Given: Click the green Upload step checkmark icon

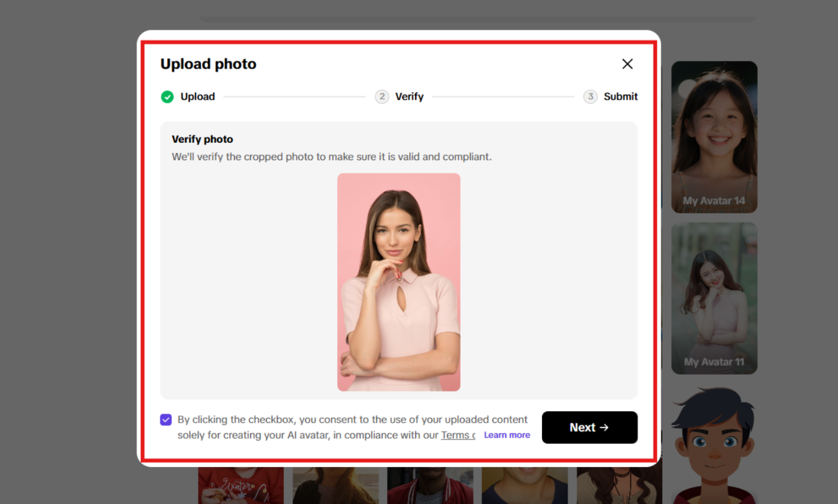Looking at the screenshot, I should point(167,97).
